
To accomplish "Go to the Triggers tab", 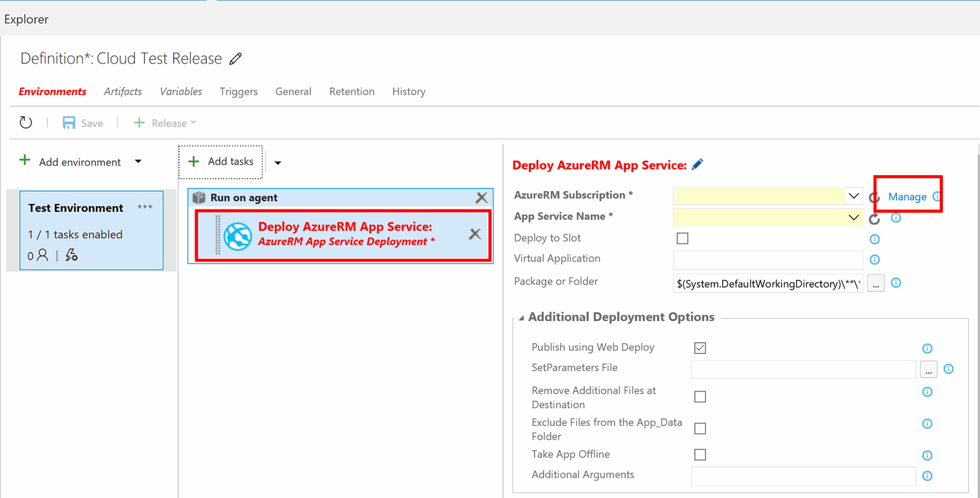I will 239,91.
